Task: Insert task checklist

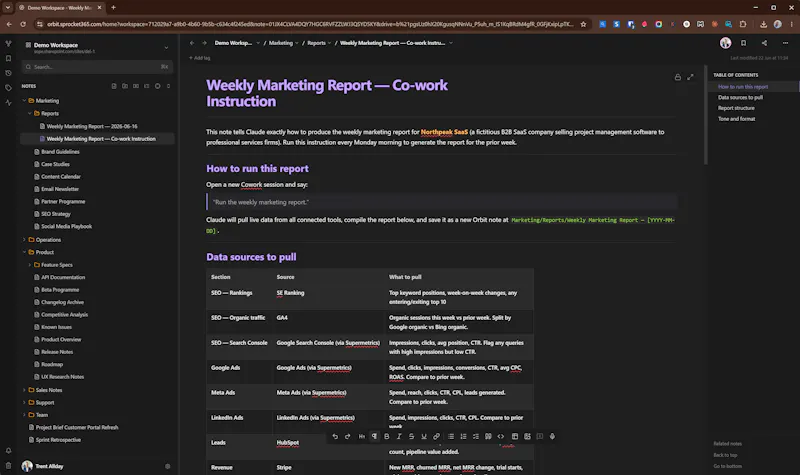Action: pyautogui.click(x=476, y=437)
